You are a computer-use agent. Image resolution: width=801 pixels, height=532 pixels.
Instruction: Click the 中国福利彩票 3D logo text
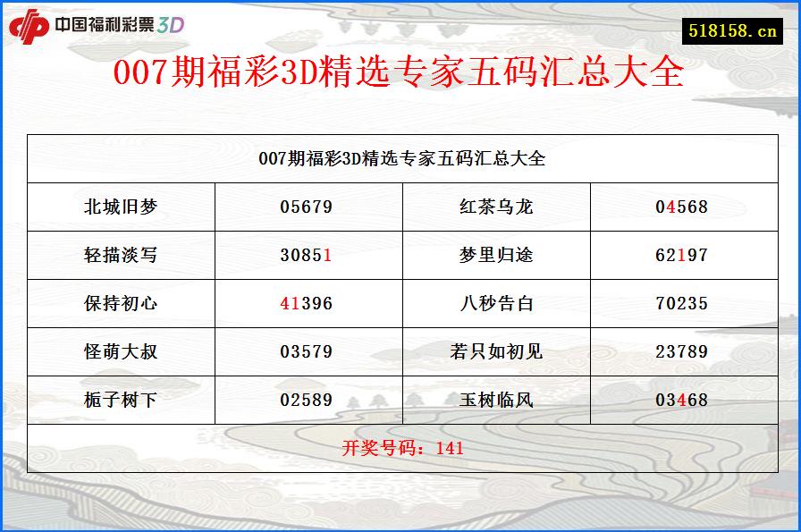click(119, 24)
